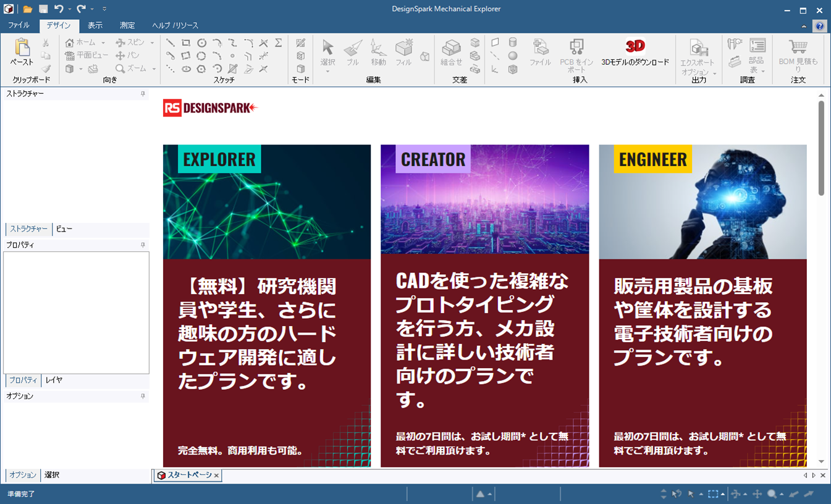831x504 pixels.
Task: Pin the プロパティ panel
Action: coord(143,245)
